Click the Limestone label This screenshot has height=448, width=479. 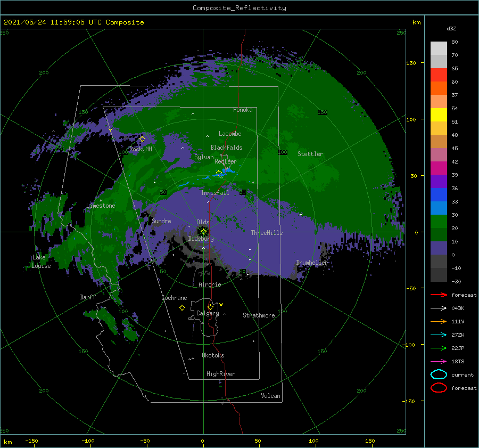click(101, 206)
